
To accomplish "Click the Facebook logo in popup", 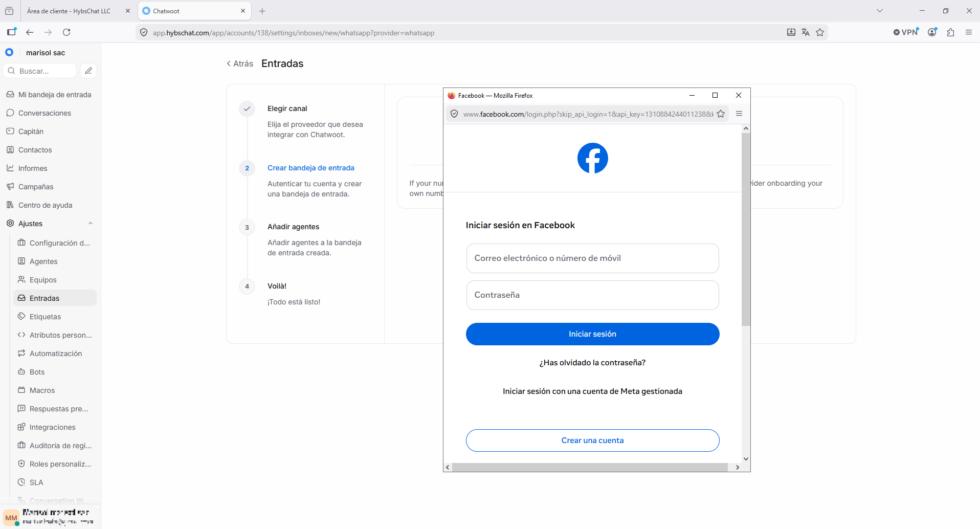I will [x=592, y=158].
